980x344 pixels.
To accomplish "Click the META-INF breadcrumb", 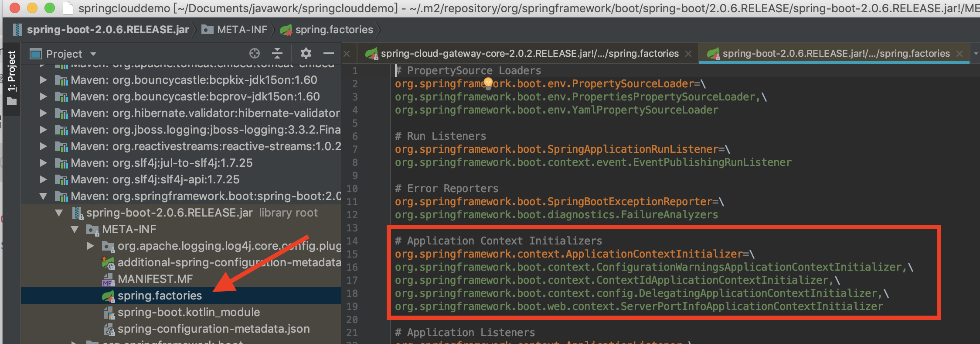I will (x=242, y=30).
